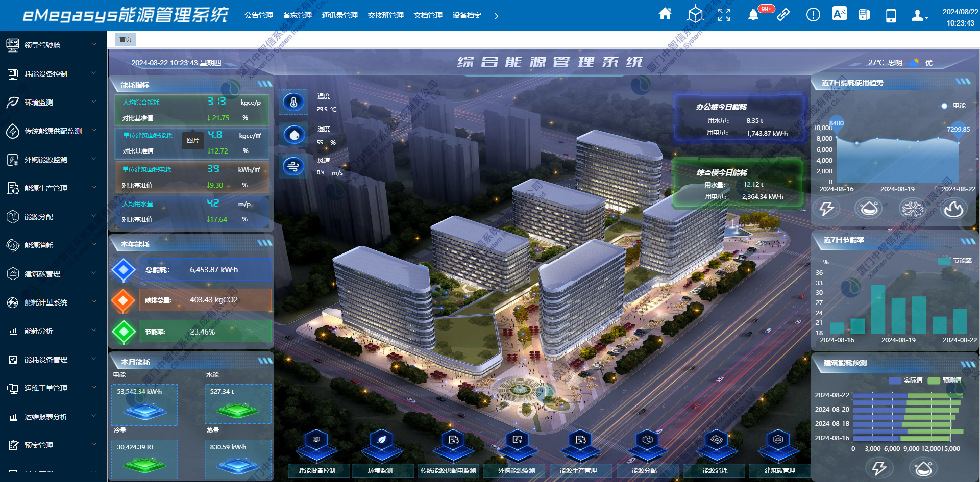This screenshot has width=980, height=482.
Task: Open the document book icon
Action: tap(864, 15)
